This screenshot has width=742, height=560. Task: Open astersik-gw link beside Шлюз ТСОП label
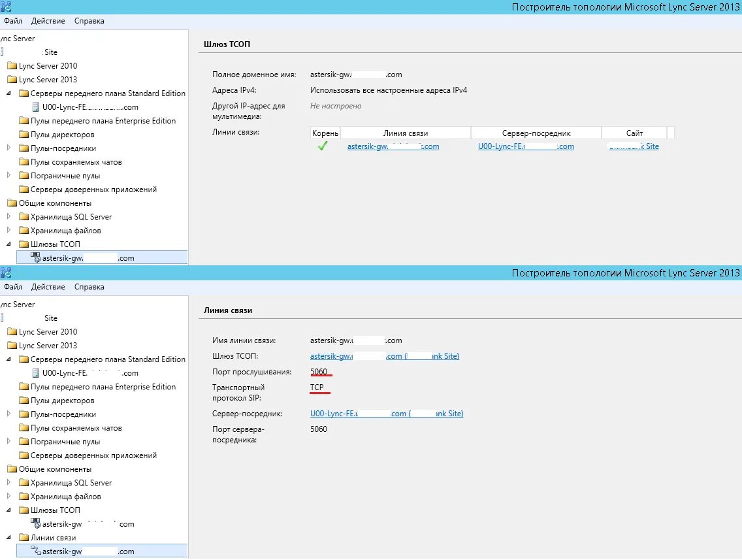click(385, 356)
